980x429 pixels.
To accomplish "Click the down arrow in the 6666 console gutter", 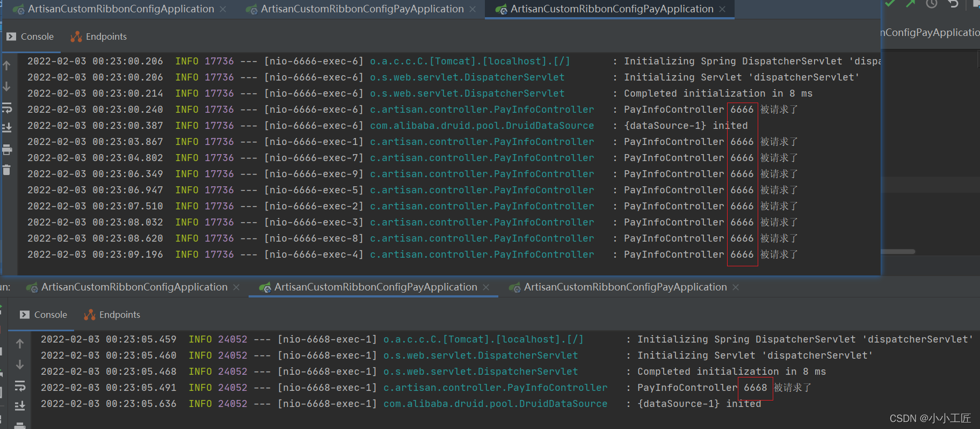I will click(7, 86).
